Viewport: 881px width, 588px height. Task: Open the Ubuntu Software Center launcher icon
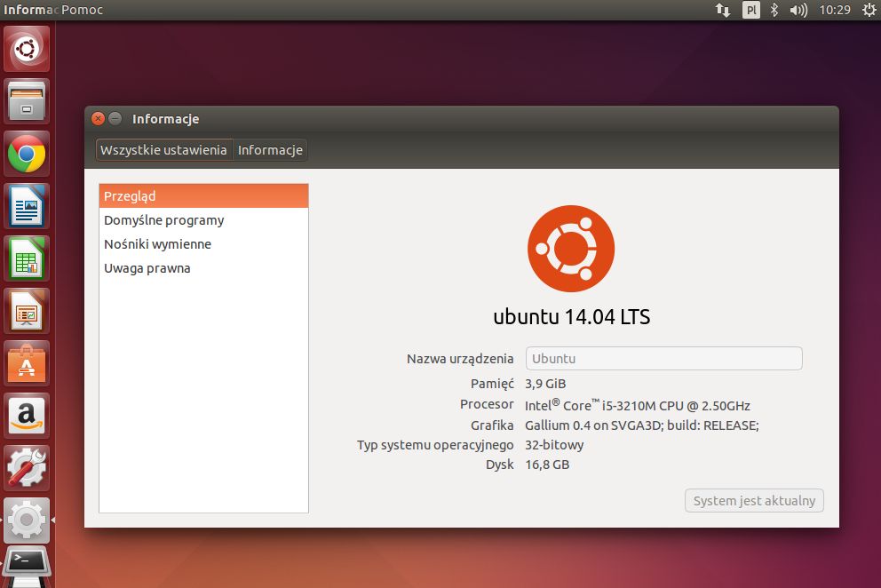(27, 363)
